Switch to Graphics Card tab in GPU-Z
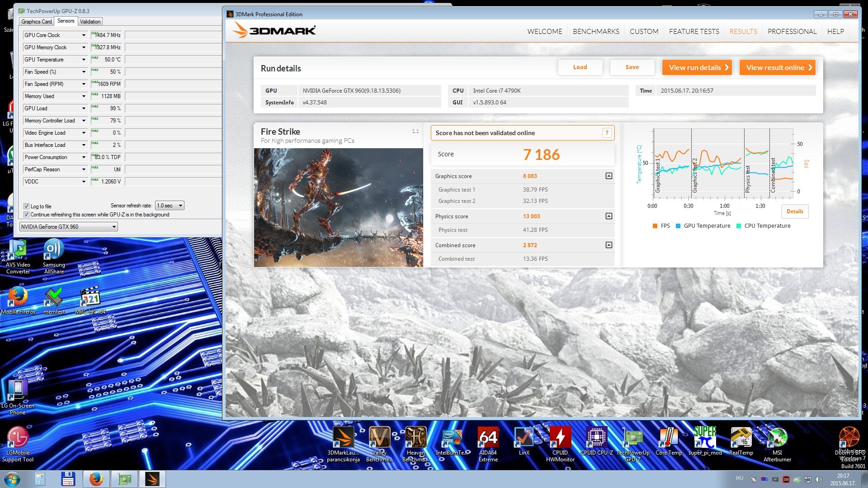The height and width of the screenshot is (488, 868). (37, 22)
